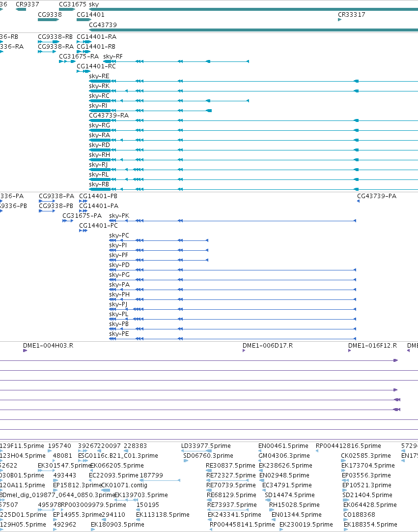The width and height of the screenshot is (418, 532).
Task: Click the sky-PC protein label
Action: coord(119,235)
